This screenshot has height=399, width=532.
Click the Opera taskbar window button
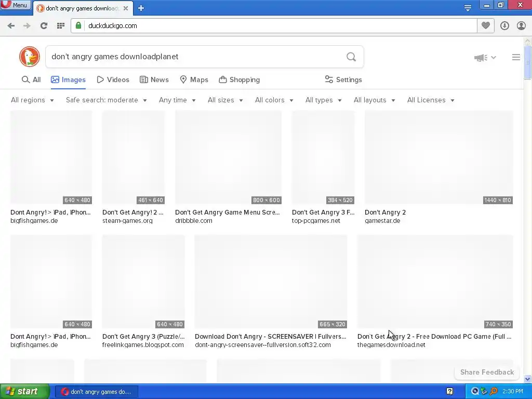(x=96, y=392)
